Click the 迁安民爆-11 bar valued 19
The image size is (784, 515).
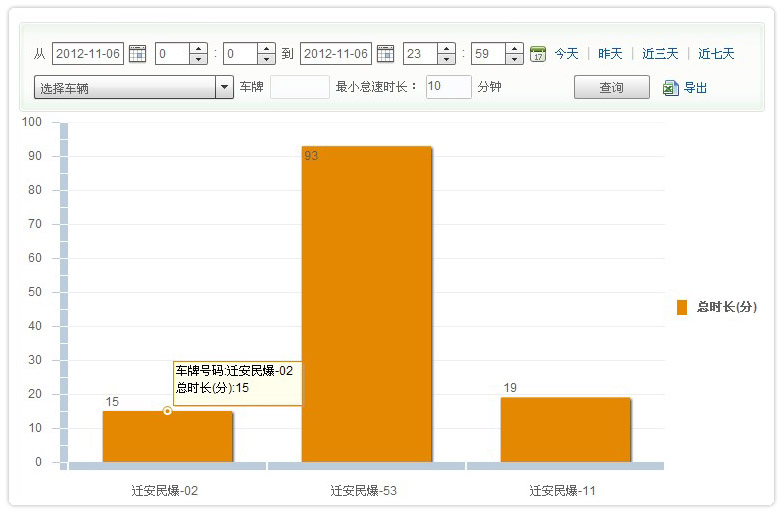point(566,430)
